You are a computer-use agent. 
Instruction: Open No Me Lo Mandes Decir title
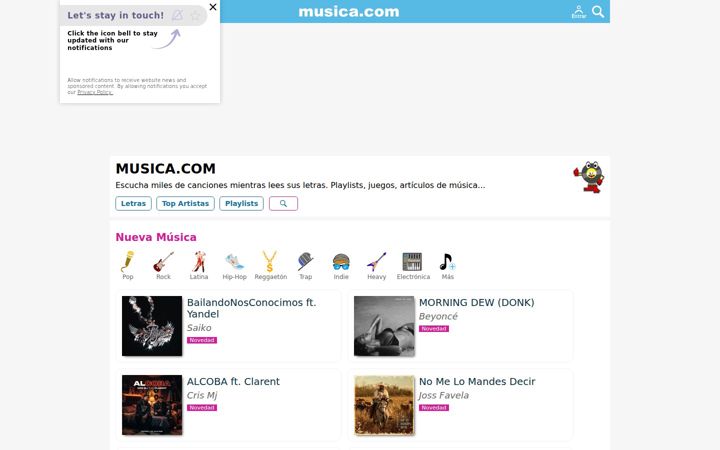click(477, 382)
